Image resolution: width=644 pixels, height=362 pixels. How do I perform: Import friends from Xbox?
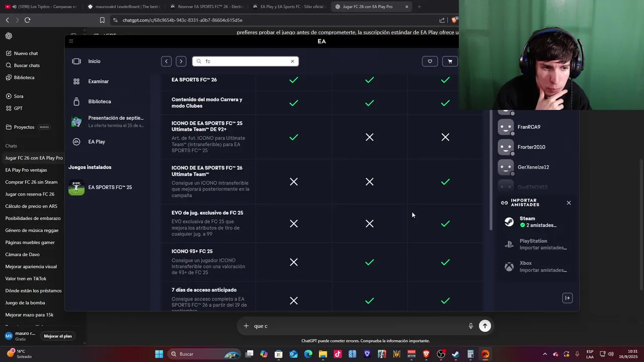tap(537, 266)
